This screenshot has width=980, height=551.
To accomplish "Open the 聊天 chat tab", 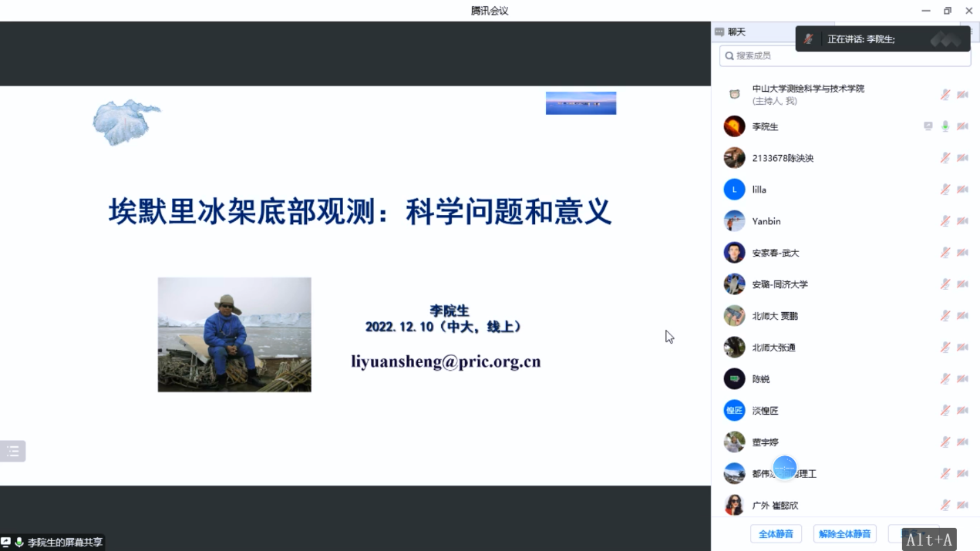I will click(x=731, y=32).
